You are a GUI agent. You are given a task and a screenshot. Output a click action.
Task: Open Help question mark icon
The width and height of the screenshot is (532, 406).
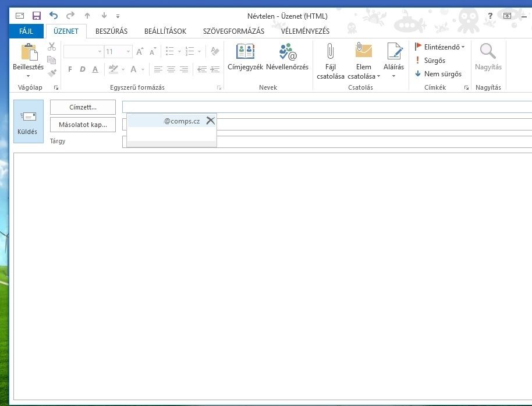(x=490, y=16)
